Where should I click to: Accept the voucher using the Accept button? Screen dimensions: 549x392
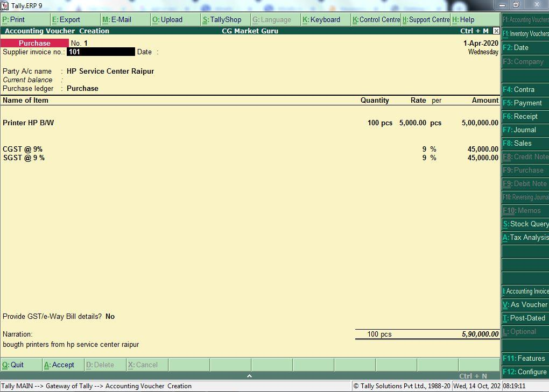coord(59,365)
